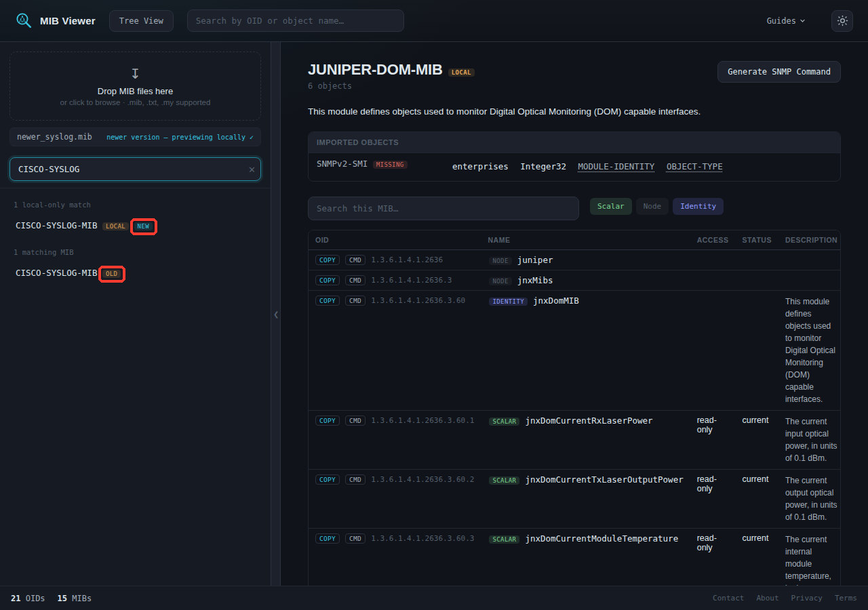Copy OID of jnxDomCurrentModuleTemperature row
This screenshot has height=610, width=868.
pos(328,538)
